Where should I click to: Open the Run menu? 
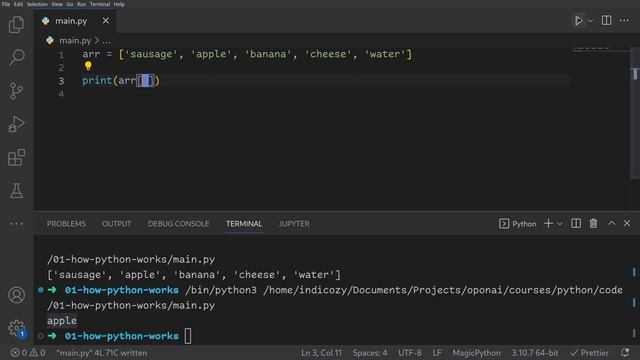point(82,4)
